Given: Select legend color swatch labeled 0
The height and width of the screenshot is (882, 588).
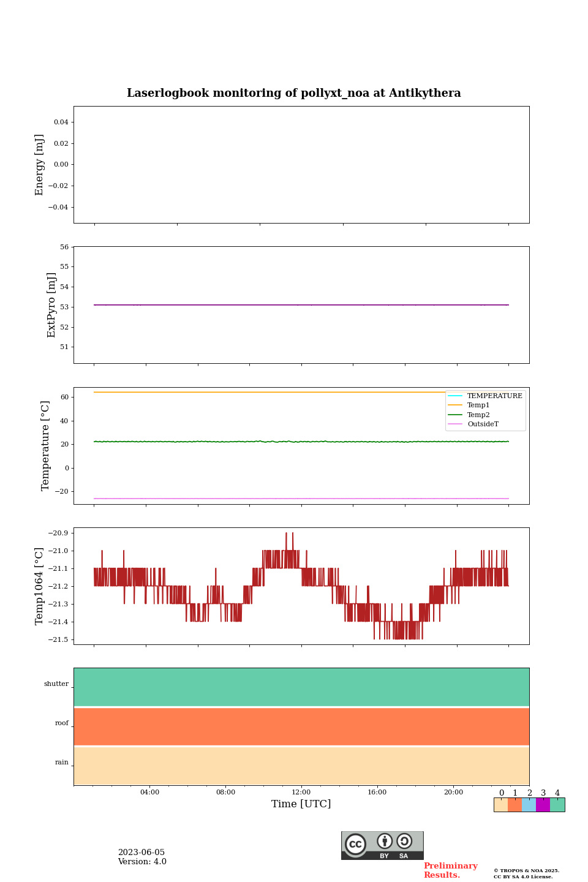Looking at the screenshot, I should (x=500, y=805).
